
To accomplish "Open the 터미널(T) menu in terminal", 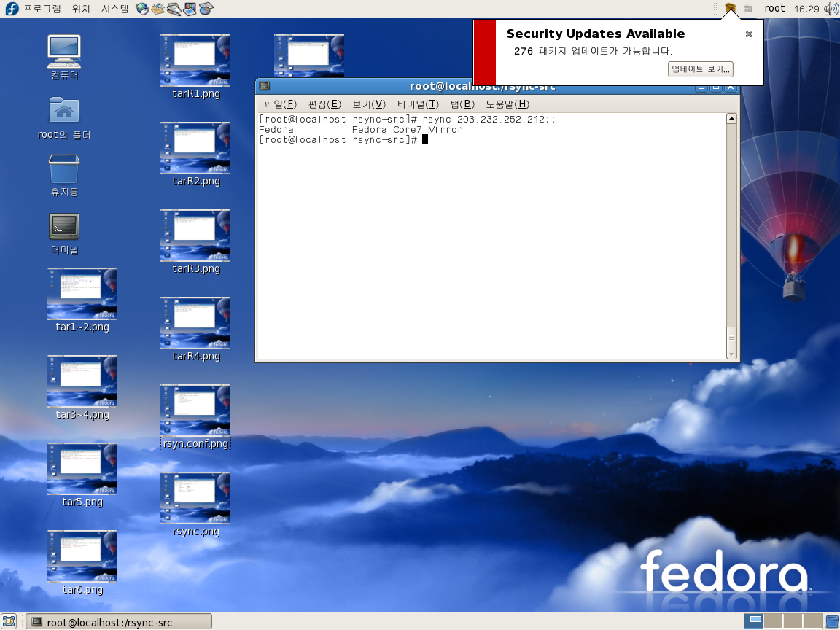I will tap(418, 104).
